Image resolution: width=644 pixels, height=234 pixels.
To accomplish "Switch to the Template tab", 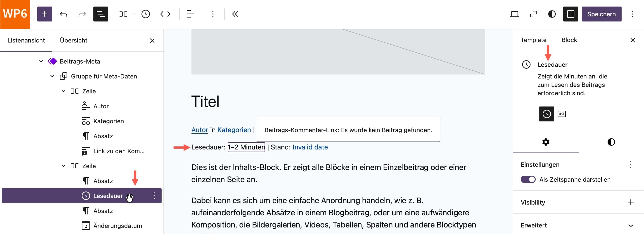I will (x=533, y=40).
